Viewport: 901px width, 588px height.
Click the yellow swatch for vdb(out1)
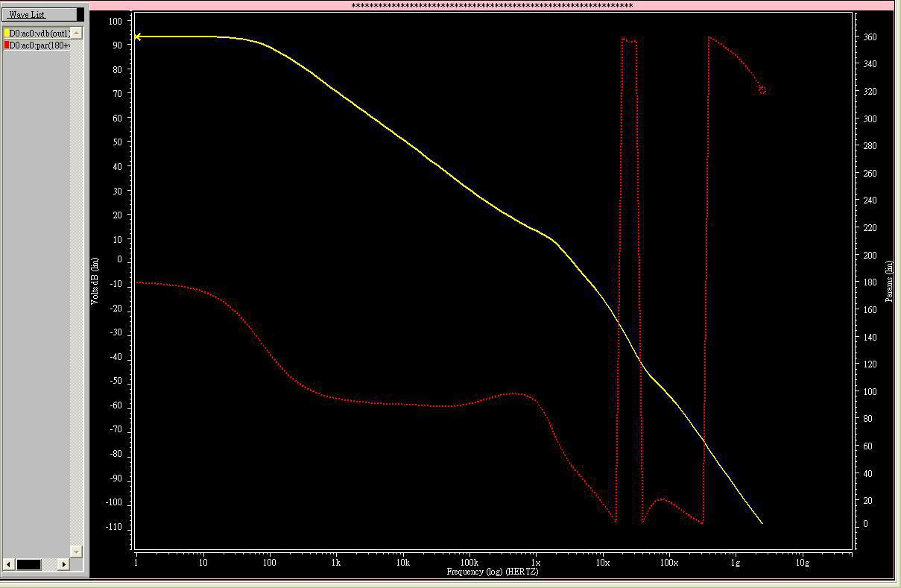click(x=7, y=34)
